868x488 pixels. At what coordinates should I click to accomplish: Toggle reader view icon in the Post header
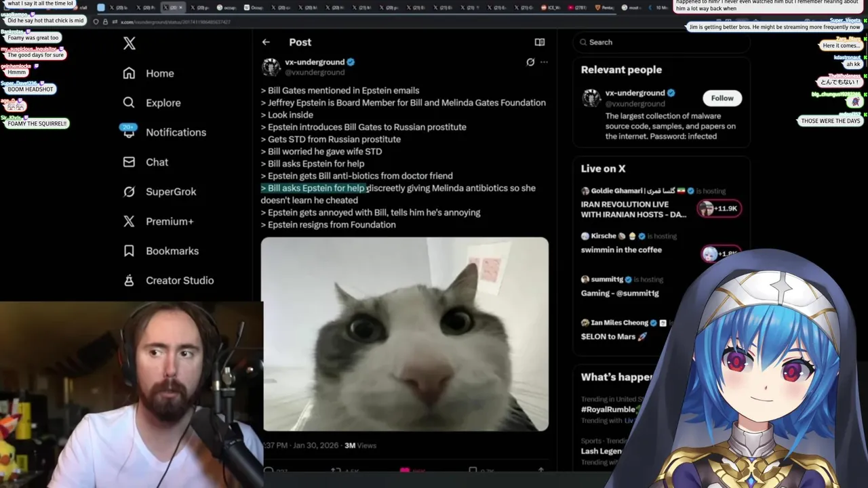pos(540,42)
